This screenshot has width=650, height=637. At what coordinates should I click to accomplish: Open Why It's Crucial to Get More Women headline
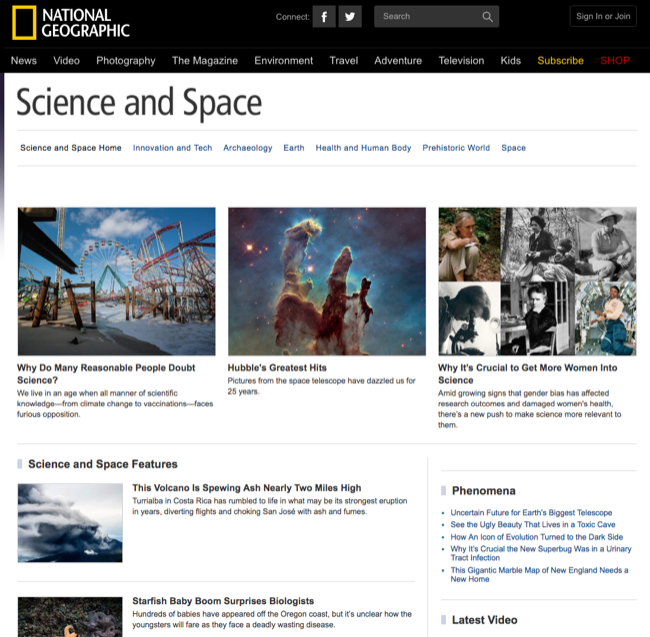coord(528,374)
